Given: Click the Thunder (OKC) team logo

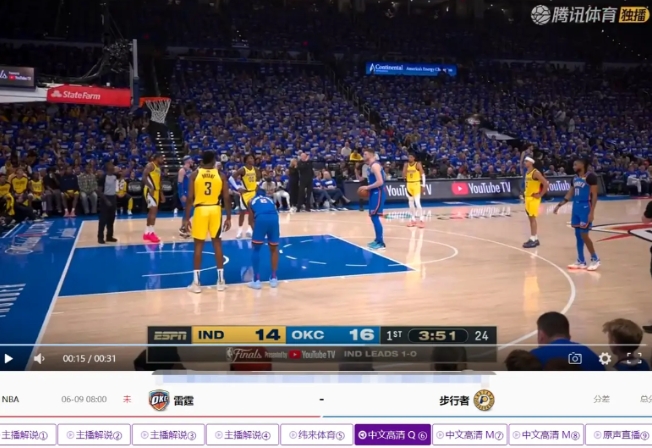Looking at the screenshot, I should (159, 400).
